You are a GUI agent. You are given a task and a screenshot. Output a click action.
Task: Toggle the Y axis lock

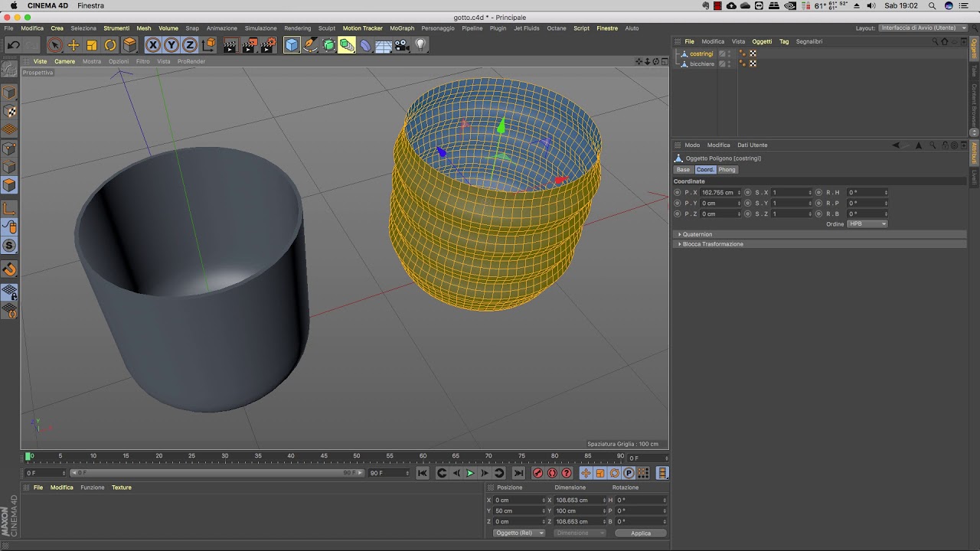171,45
